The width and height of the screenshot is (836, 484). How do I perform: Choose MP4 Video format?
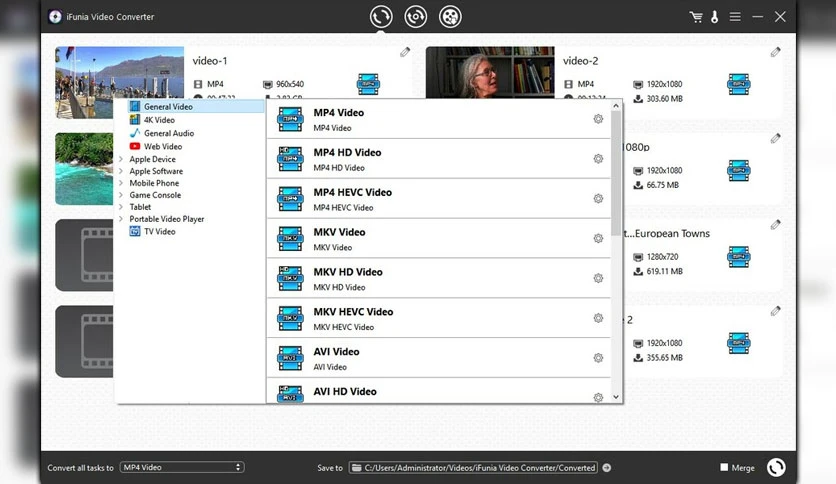pyautogui.click(x=438, y=119)
